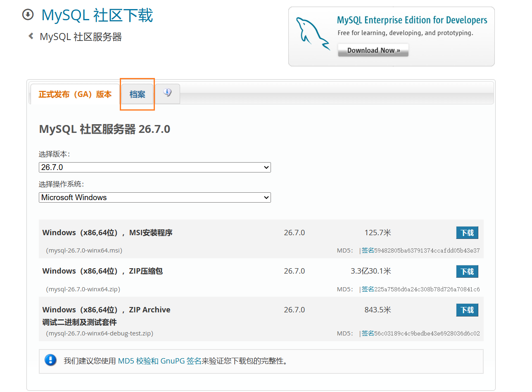
Task: Click the 选择操作系统 label
Action: point(61,184)
